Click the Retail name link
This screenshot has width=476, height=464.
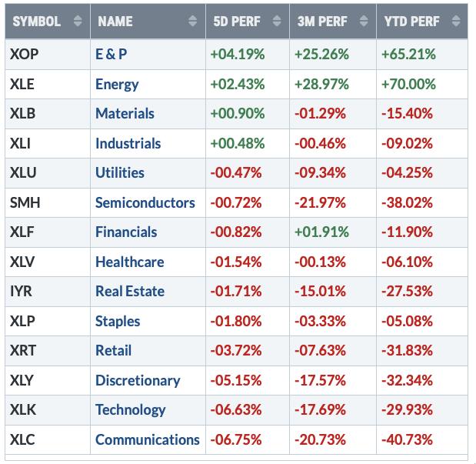pyautogui.click(x=113, y=350)
